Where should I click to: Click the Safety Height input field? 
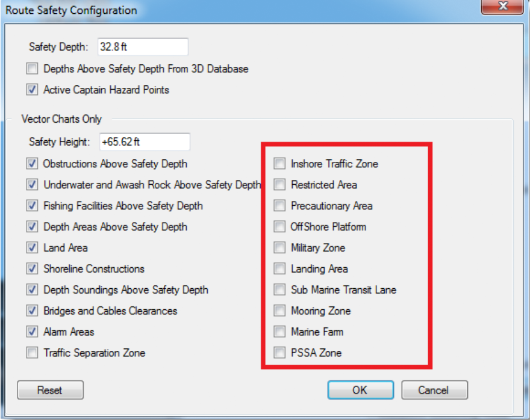click(x=145, y=141)
